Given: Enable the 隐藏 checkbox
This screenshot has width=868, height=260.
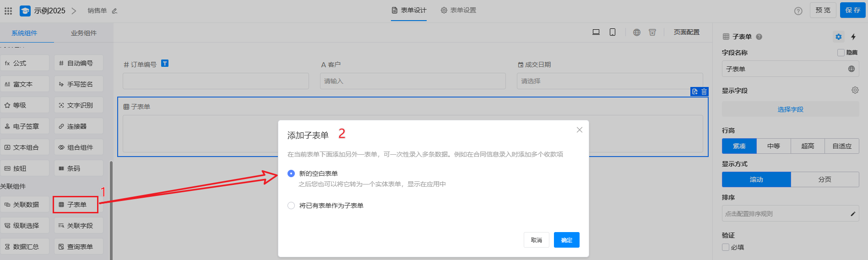Looking at the screenshot, I should (841, 53).
